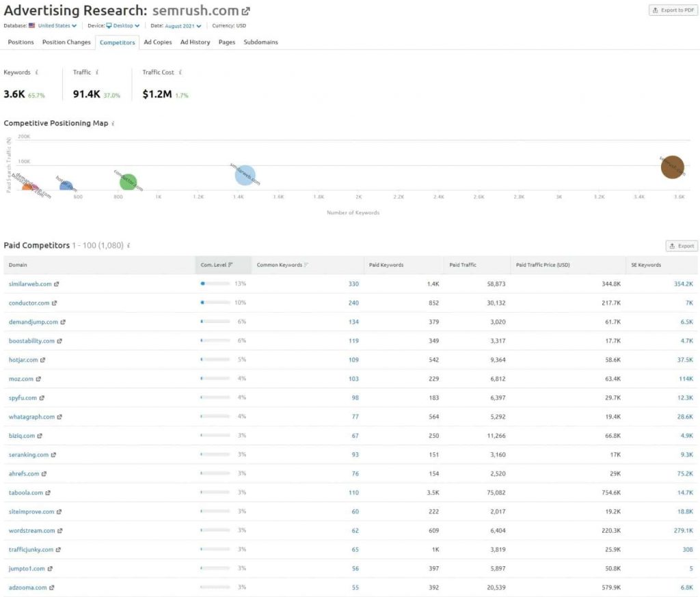Open the adzooma.com domain link
Image resolution: width=700 pixels, height=597 pixels.
(x=27, y=587)
